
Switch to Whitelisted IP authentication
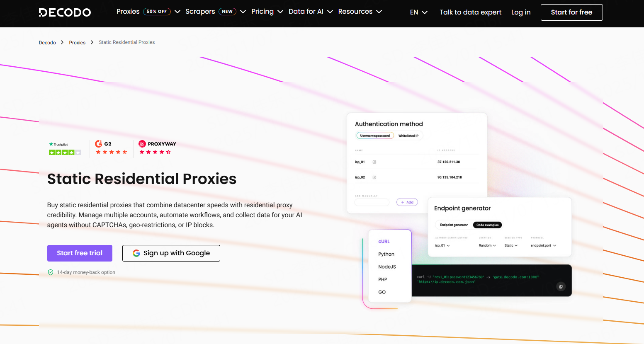pos(408,136)
